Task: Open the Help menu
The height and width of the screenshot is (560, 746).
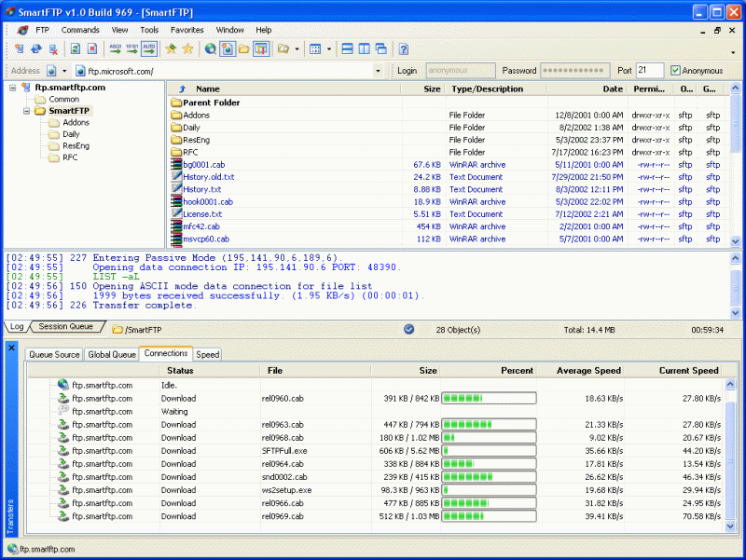Action: pos(264,30)
